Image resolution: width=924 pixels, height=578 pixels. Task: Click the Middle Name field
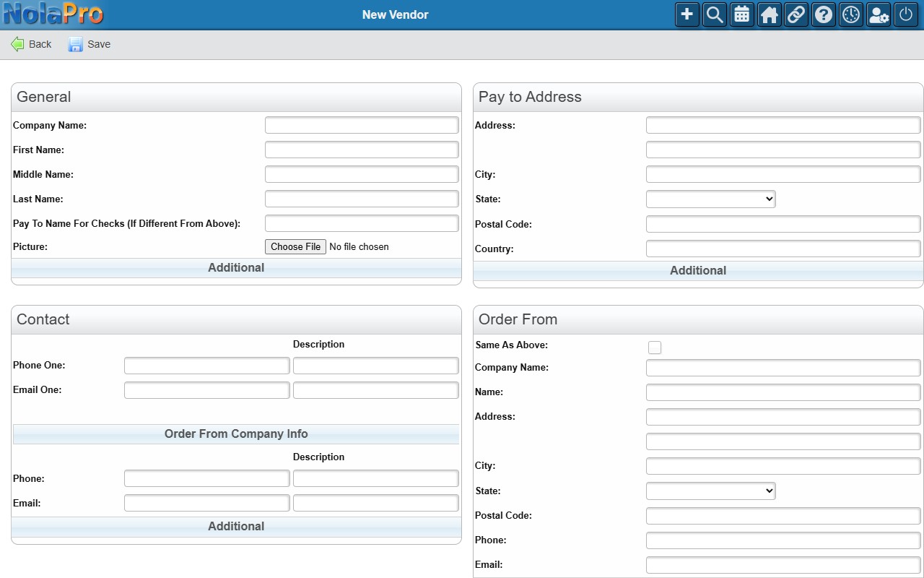tap(362, 174)
